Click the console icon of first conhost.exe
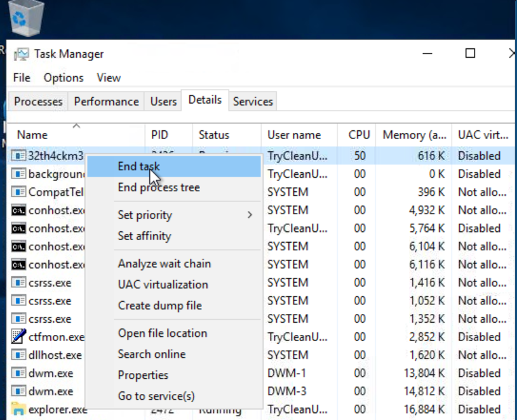 click(18, 210)
